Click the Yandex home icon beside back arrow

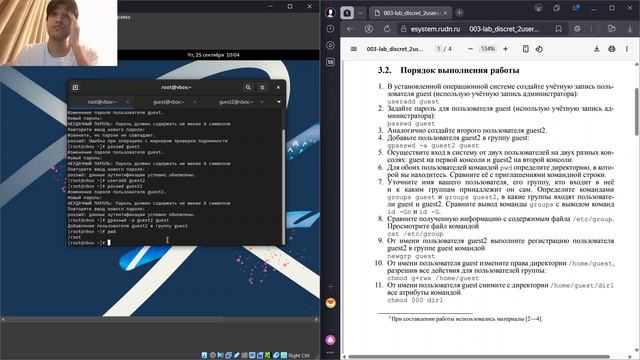369,29
